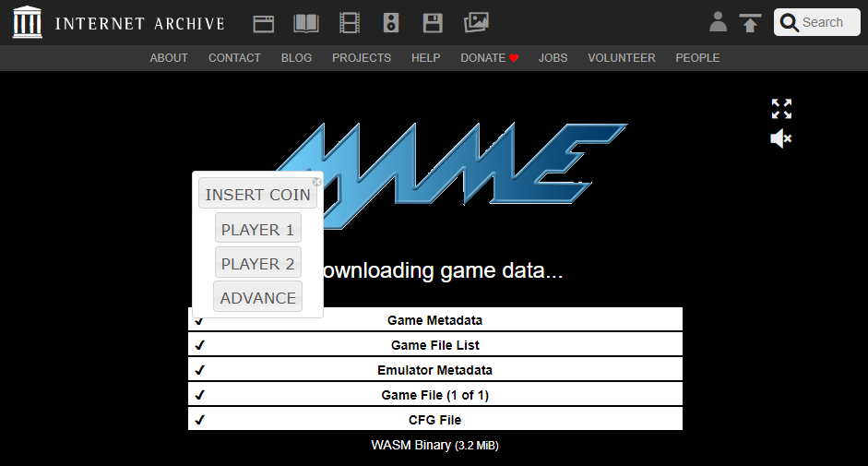Viewport: 868px width, 466px height.
Task: Click the Internet Archive home logo
Action: point(119,23)
